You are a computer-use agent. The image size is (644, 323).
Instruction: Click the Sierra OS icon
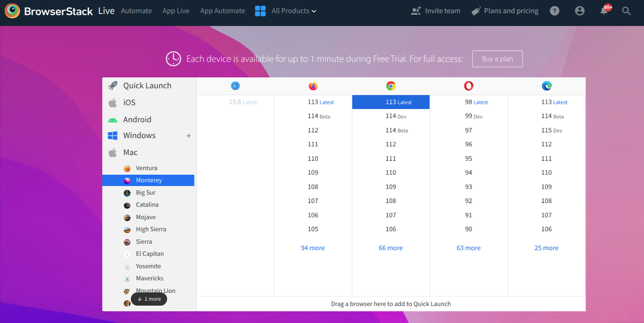(127, 242)
